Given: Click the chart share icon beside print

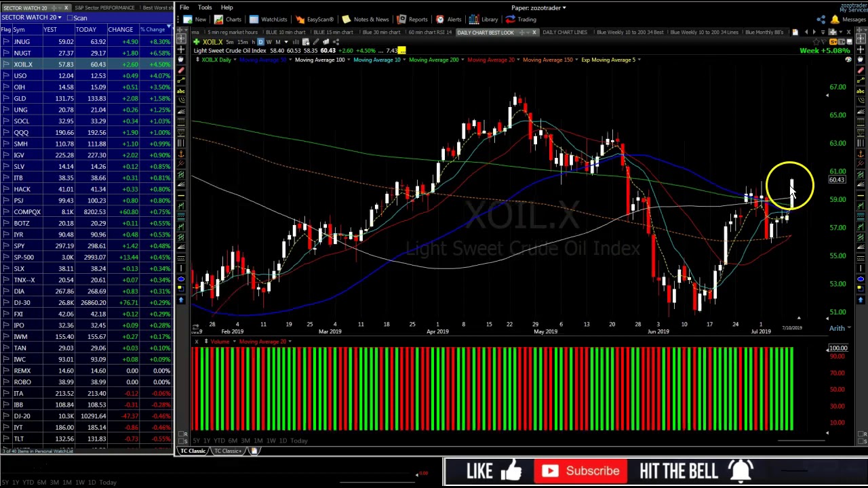Looking at the screenshot, I should pyautogui.click(x=336, y=42).
